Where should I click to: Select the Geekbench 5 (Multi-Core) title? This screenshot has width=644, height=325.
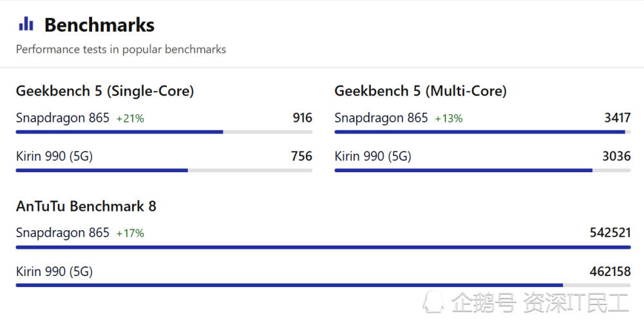(x=421, y=90)
